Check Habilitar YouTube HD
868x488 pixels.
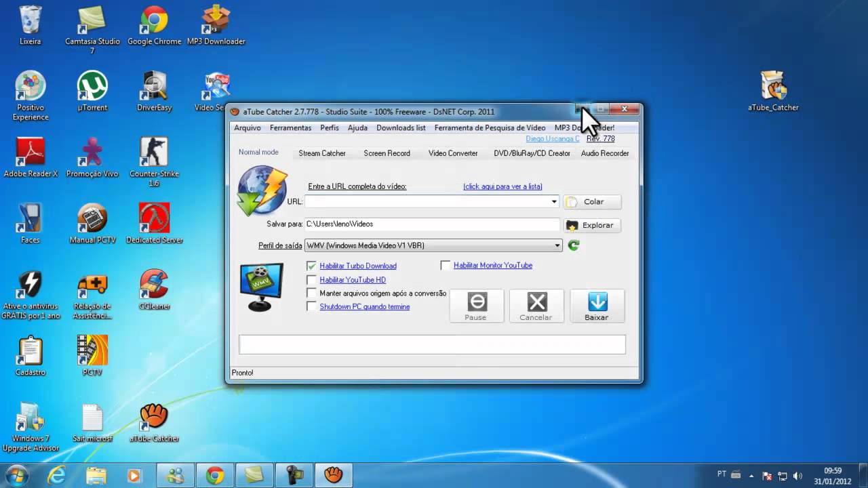coord(312,280)
